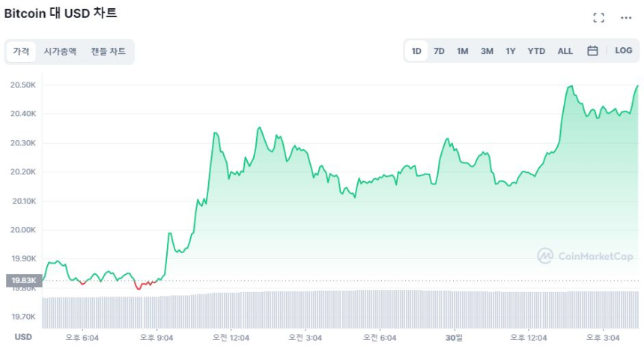This screenshot has height=346, width=644.
Task: Select the 가격 tab
Action: pyautogui.click(x=21, y=52)
